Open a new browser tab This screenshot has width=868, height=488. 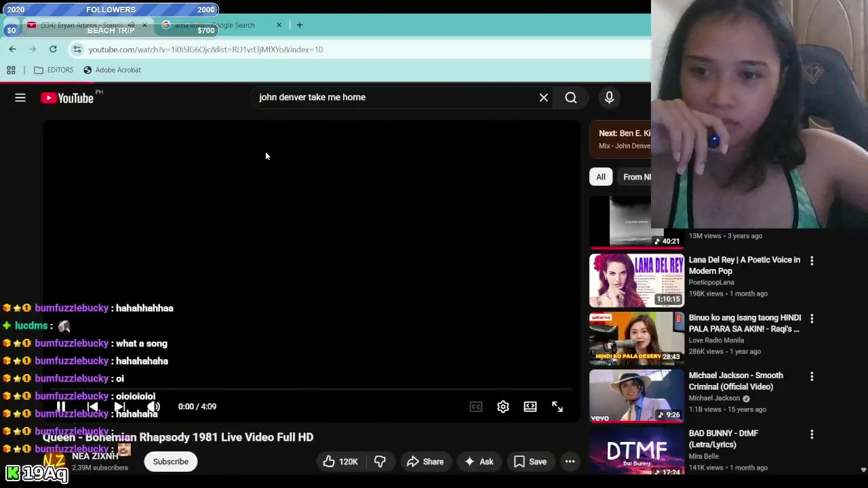pos(299,25)
